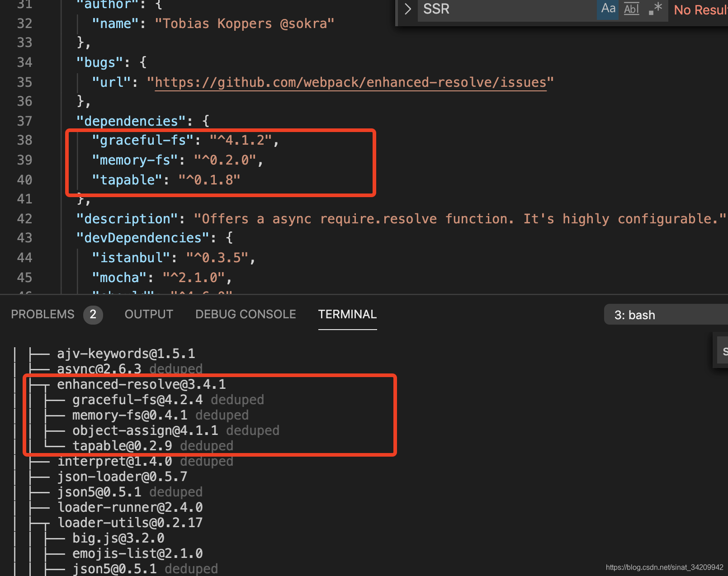Expand the replace row chevron in find widget

[x=407, y=9]
